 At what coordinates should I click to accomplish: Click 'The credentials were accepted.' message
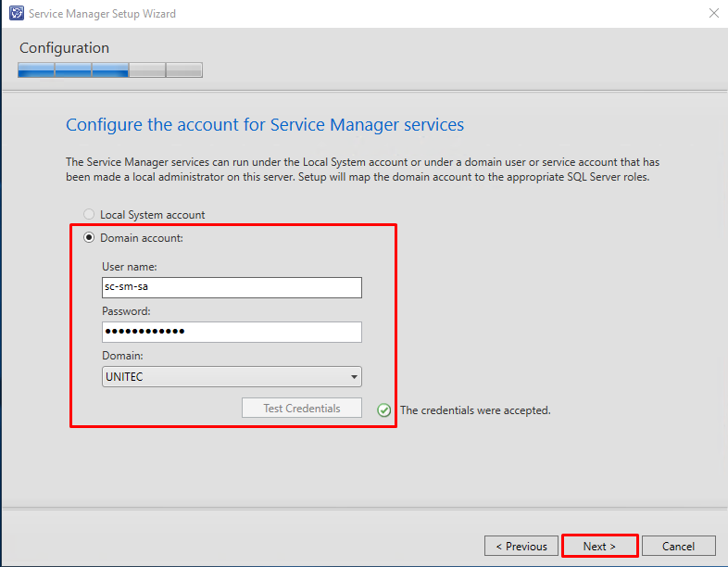475,410
